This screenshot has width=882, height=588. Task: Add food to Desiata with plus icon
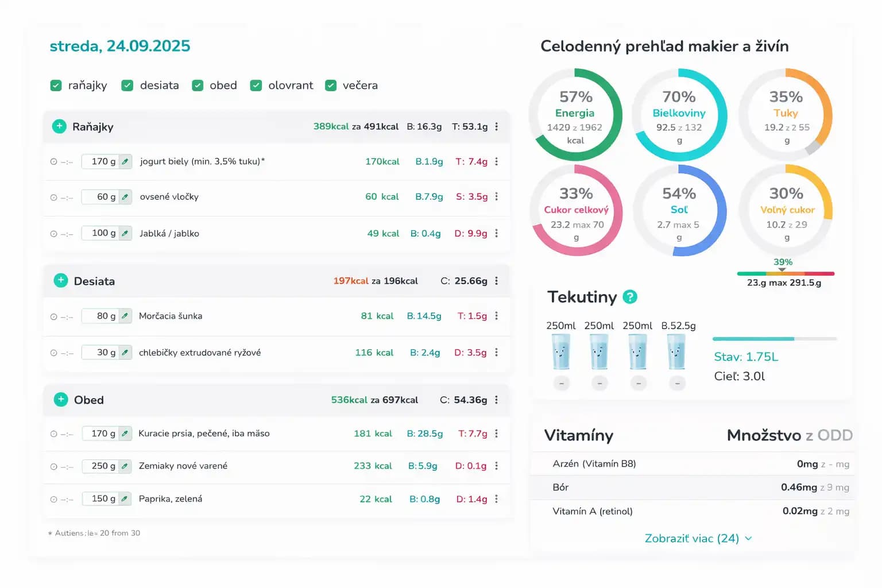tap(61, 280)
